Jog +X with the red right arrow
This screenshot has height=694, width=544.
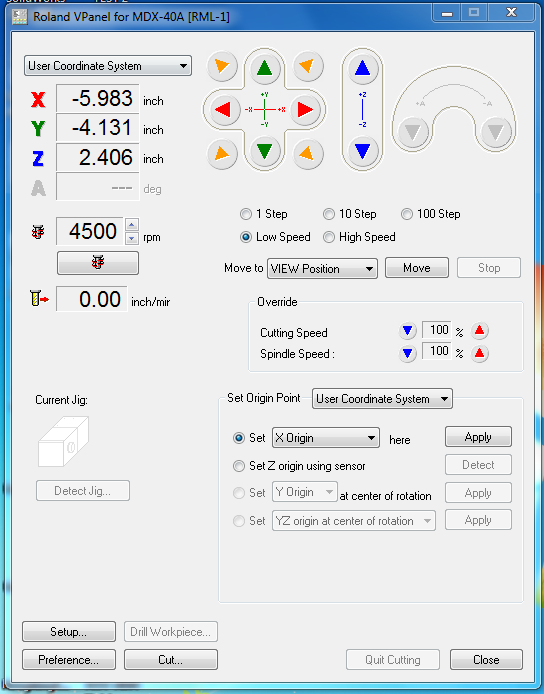pos(305,109)
